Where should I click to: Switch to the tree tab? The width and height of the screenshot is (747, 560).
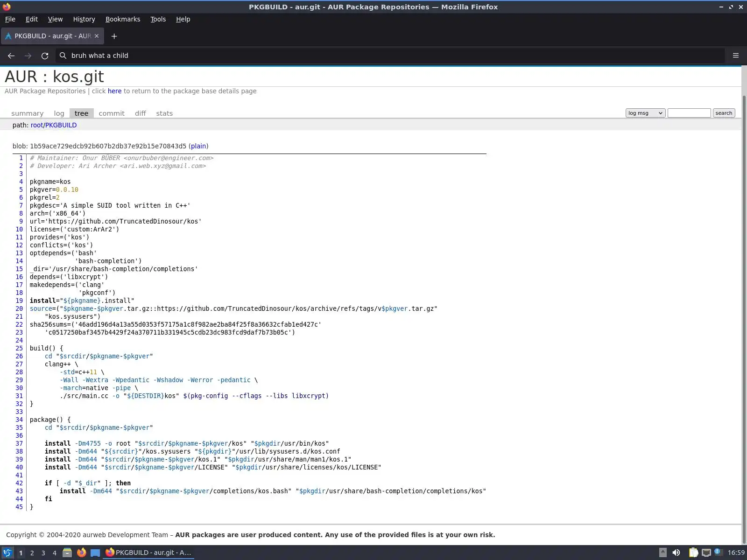pyautogui.click(x=81, y=113)
